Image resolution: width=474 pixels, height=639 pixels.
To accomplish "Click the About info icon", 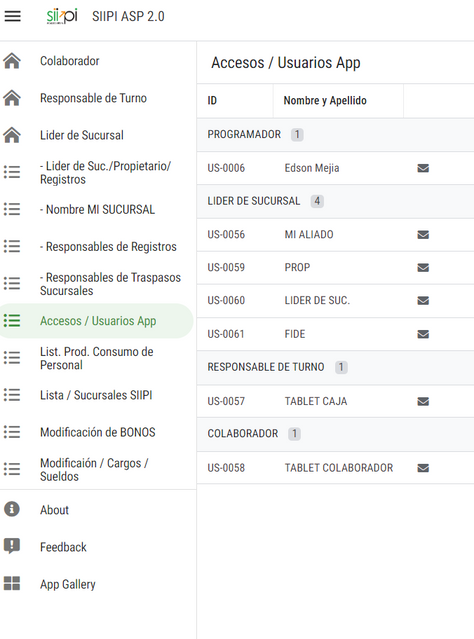I will [12, 509].
